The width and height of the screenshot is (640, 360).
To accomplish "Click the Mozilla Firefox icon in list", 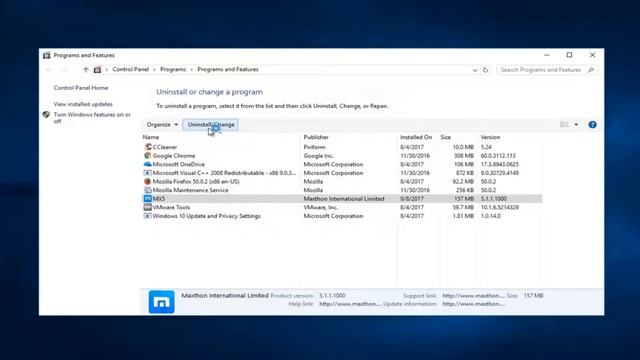I will click(x=148, y=181).
